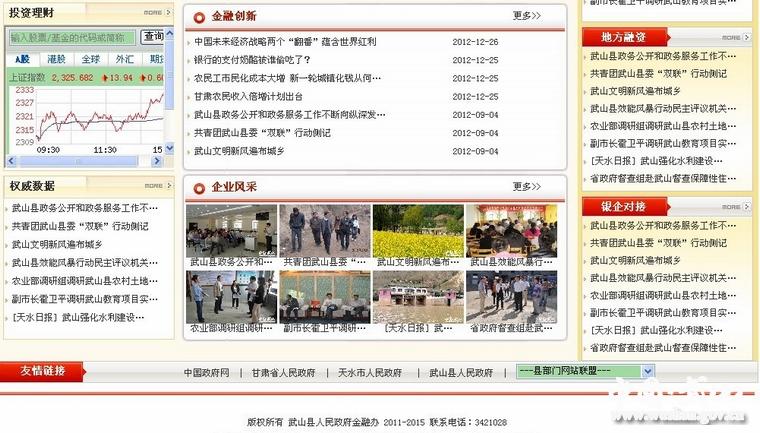
Task: Switch to the 港股 tab
Action: (x=56, y=59)
